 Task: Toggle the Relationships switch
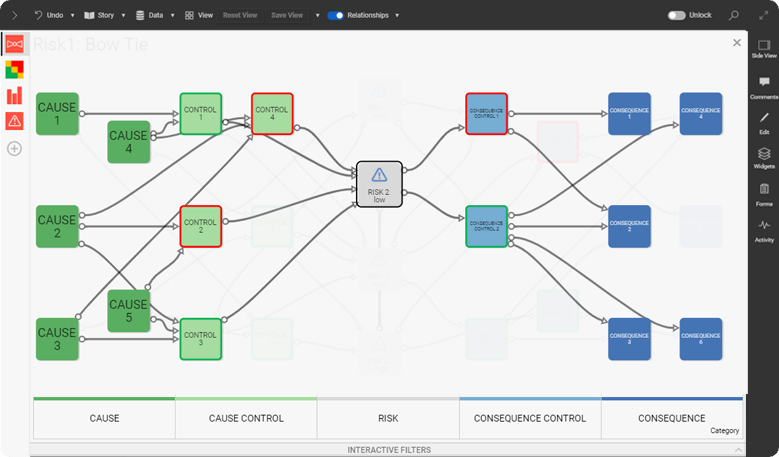335,15
